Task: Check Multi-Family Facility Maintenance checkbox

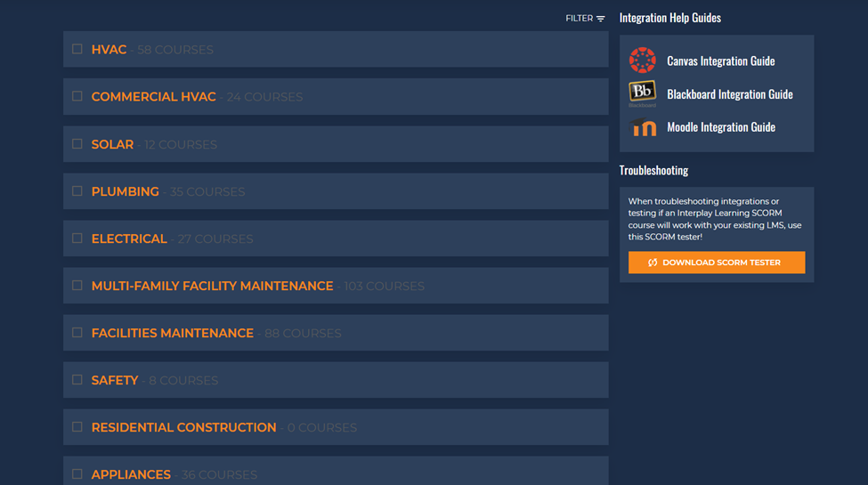Action: tap(77, 285)
